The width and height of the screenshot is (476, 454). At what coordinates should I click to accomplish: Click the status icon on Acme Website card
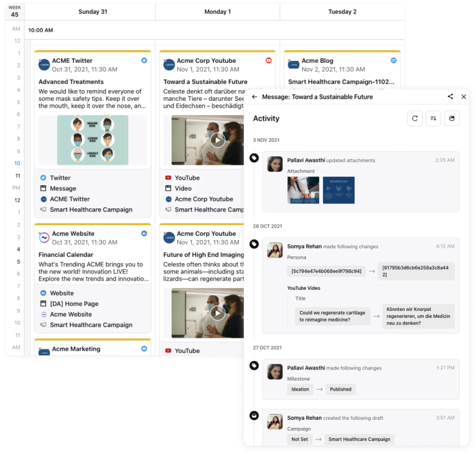pos(144,233)
